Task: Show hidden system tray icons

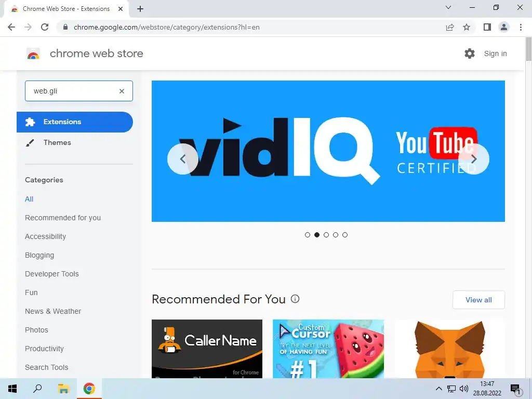Action: tap(438, 389)
